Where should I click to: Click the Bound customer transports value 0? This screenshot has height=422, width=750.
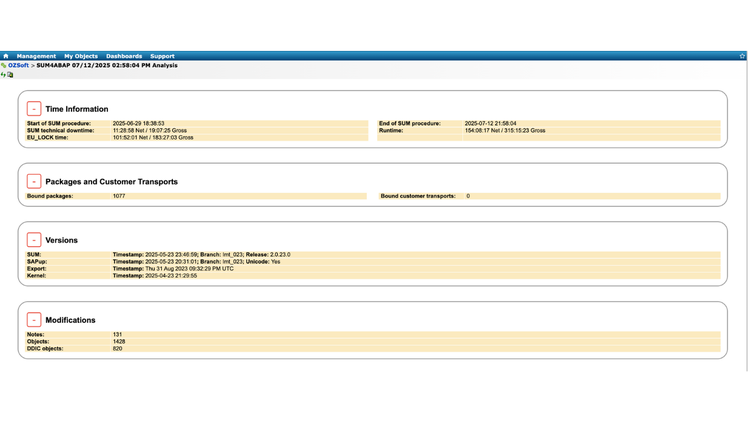468,196
